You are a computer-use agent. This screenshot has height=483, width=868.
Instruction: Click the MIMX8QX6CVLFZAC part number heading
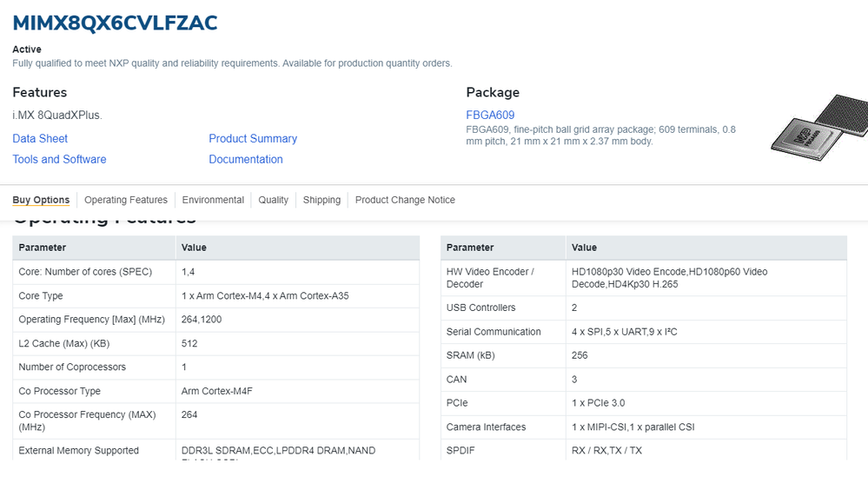coord(115,23)
